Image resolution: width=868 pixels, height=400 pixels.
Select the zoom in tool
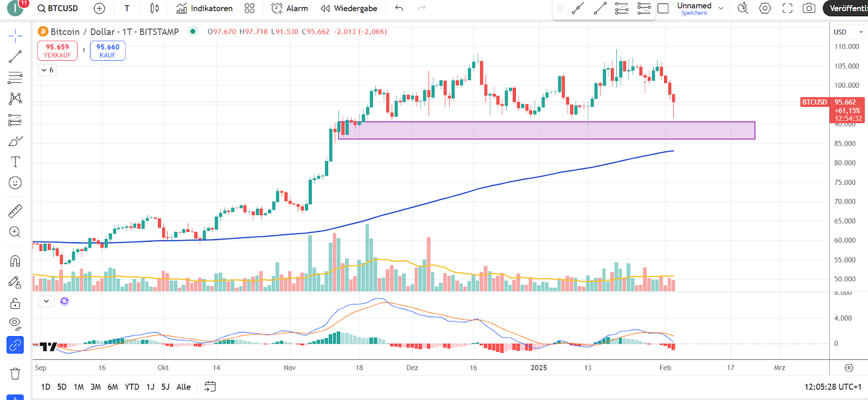[15, 232]
